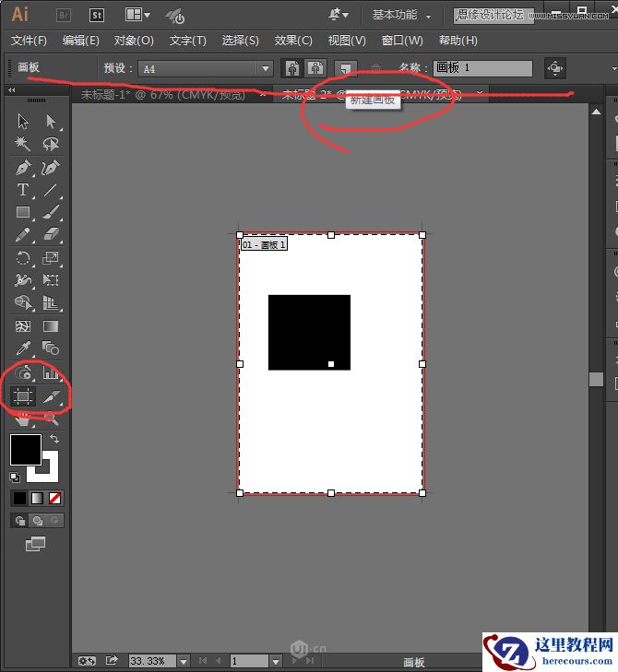The height and width of the screenshot is (672, 618).
Task: Select the Free Transform tool
Action: coord(51,280)
